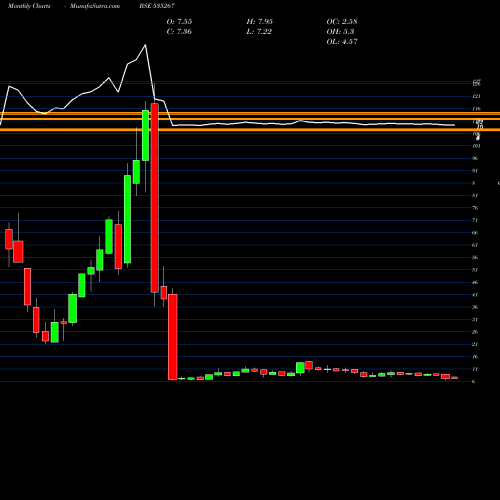500x500 pixels.
Task: Click the 101 price axis label
Action: click(476, 146)
